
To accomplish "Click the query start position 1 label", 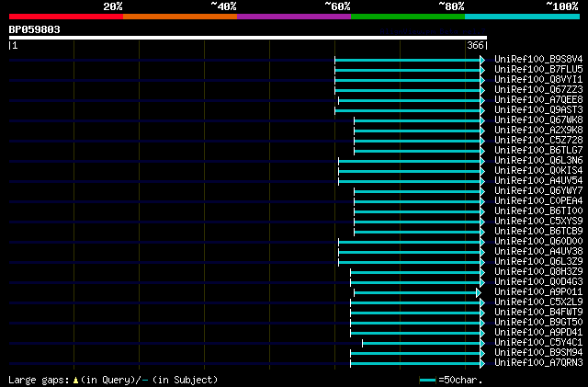I will 15,45.
